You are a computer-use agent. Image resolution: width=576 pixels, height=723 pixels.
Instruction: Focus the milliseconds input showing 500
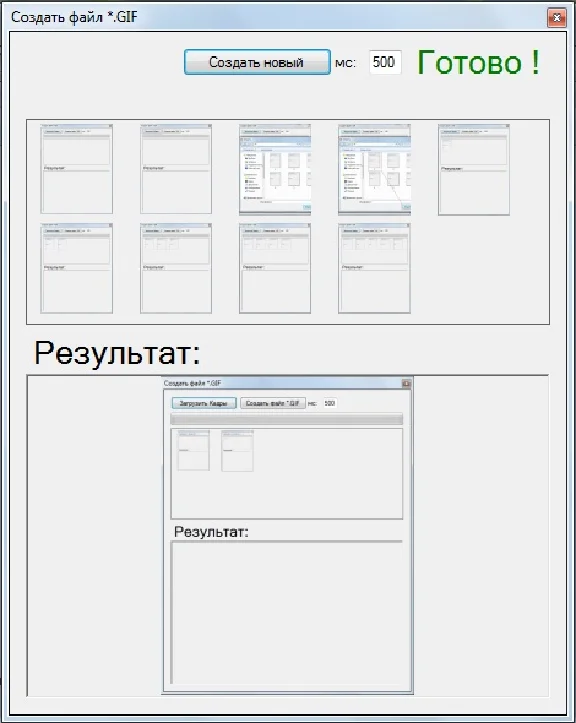[x=385, y=62]
